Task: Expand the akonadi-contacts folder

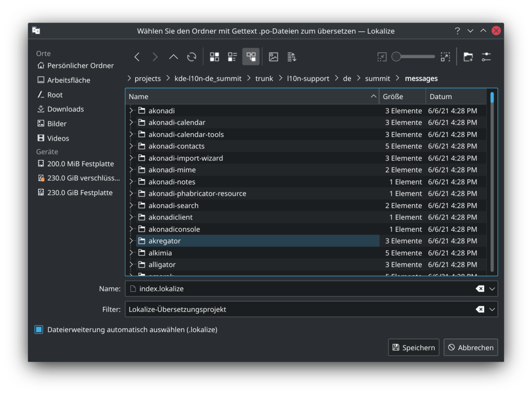Action: pos(131,146)
